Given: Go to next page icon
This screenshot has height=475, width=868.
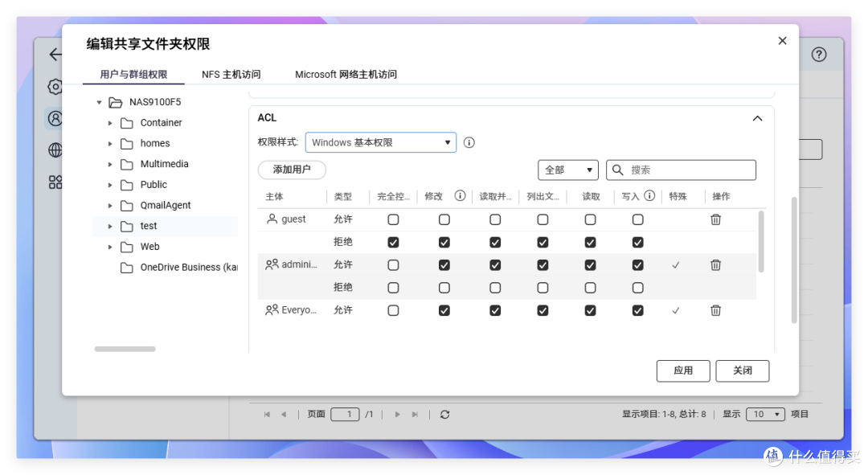Looking at the screenshot, I should (398, 414).
